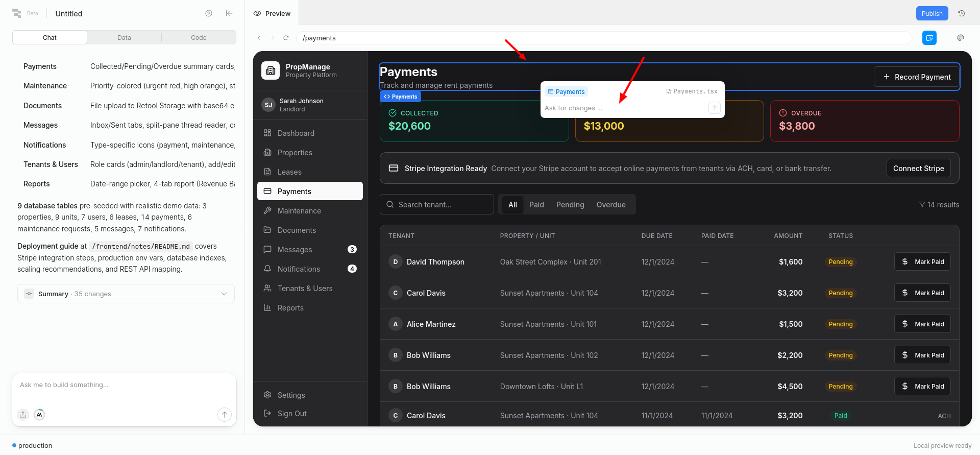Collapse the chat sidebar panel
The height and width of the screenshot is (455, 980).
[229, 13]
